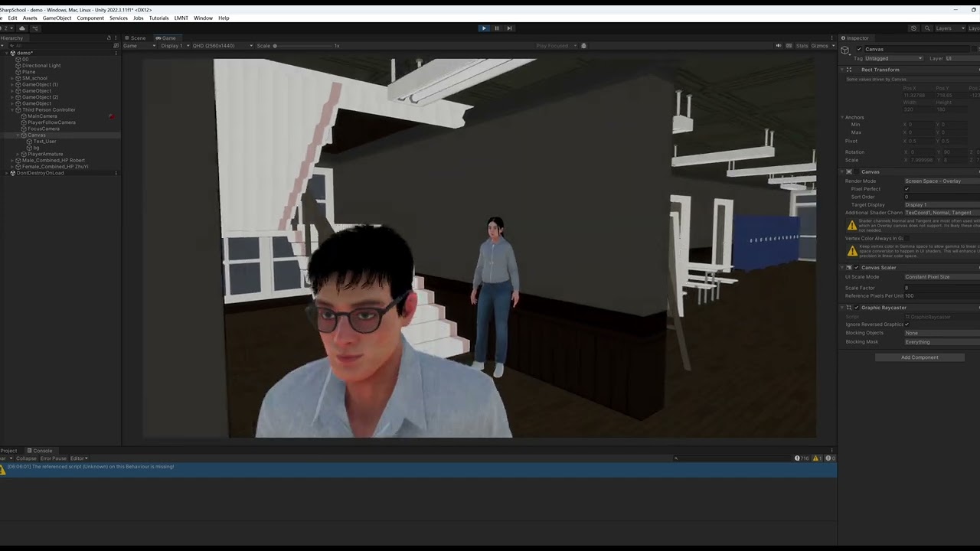Click the bug icon beside Play Focused

coord(583,46)
